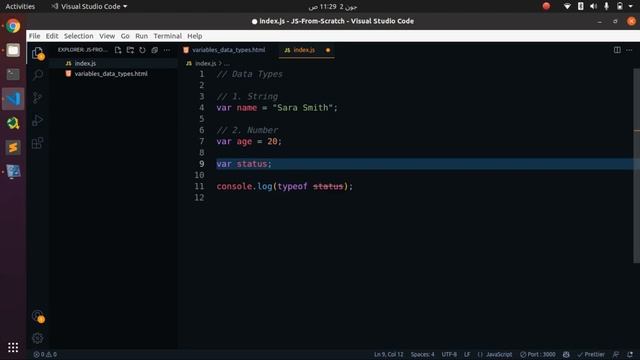
Task: Open the Wi-Fi network indicator
Action: click(567, 6)
